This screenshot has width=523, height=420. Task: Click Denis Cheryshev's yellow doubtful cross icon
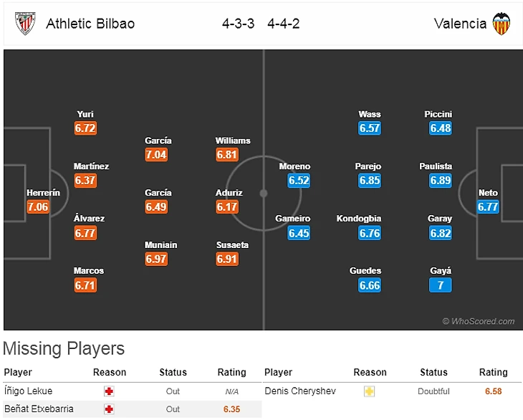[x=369, y=391]
